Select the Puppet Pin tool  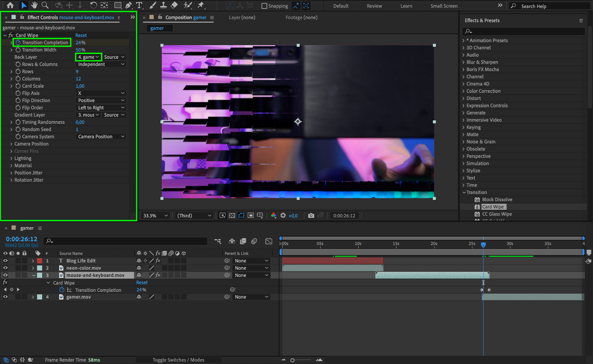click(x=200, y=5)
